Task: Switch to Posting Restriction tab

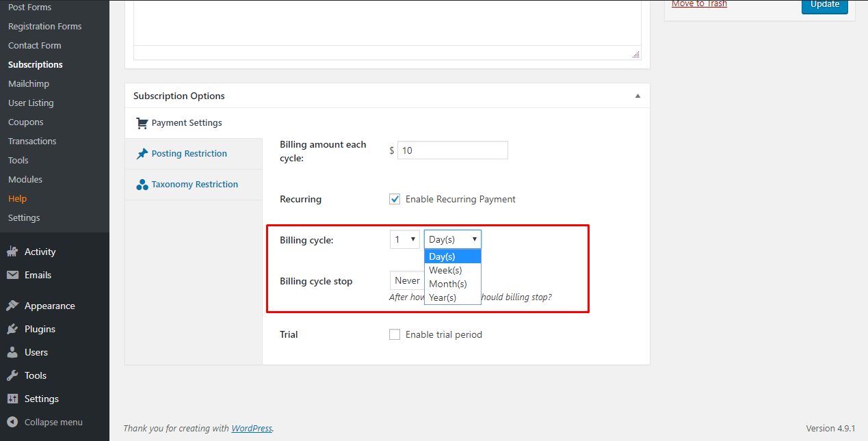Action: [194, 154]
